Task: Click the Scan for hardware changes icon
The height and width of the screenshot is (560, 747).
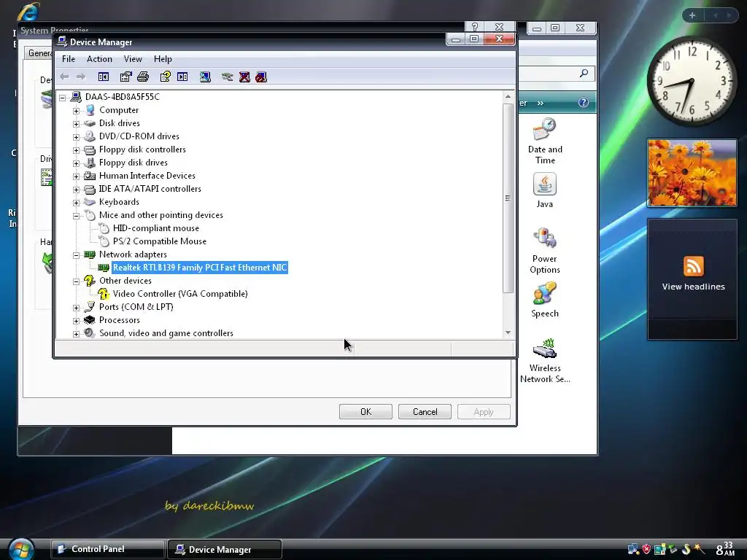Action: 205,77
